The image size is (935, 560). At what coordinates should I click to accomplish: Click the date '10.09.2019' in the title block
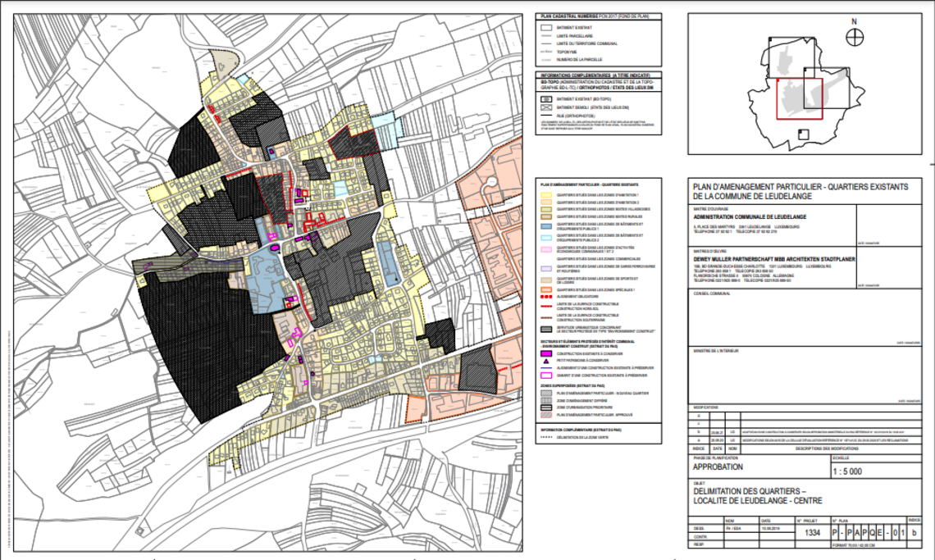coord(770,528)
